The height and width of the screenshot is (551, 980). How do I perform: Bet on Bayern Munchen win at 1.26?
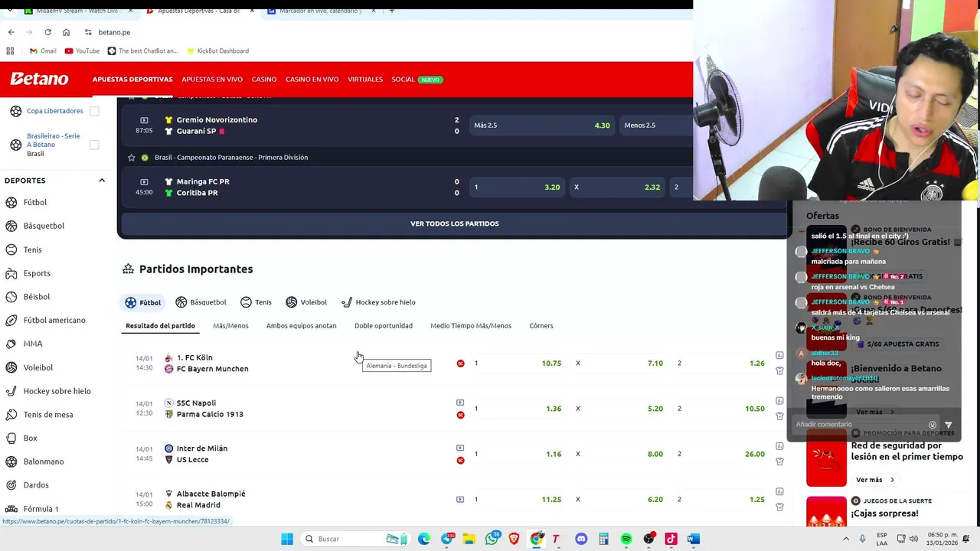tap(720, 364)
